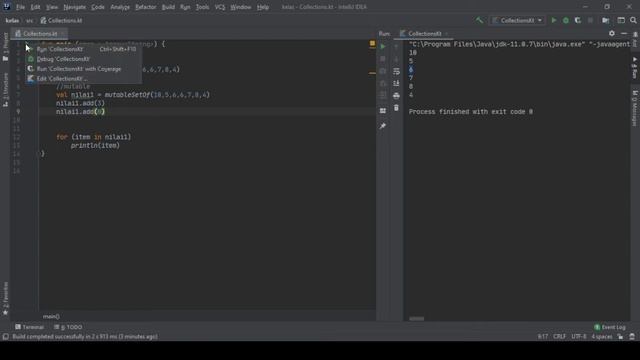Click the CRLF line separator selector
The height and width of the screenshot is (360, 640).
coord(559,337)
